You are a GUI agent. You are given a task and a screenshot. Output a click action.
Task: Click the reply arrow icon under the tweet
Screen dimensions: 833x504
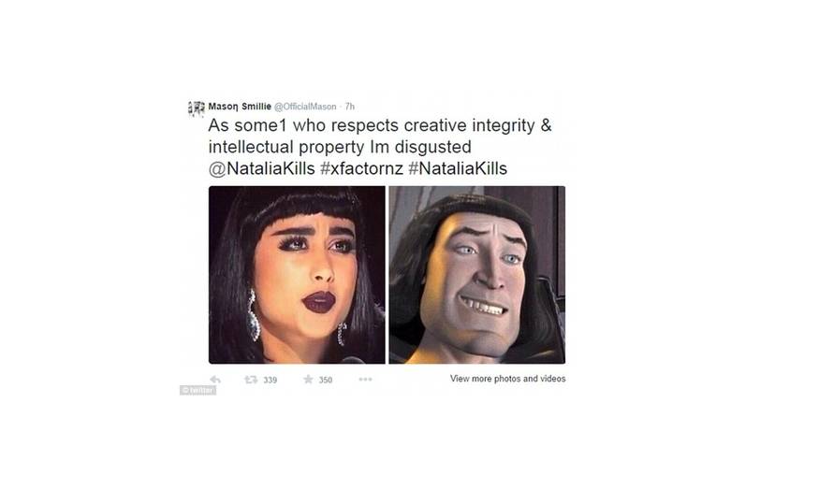[x=215, y=380]
